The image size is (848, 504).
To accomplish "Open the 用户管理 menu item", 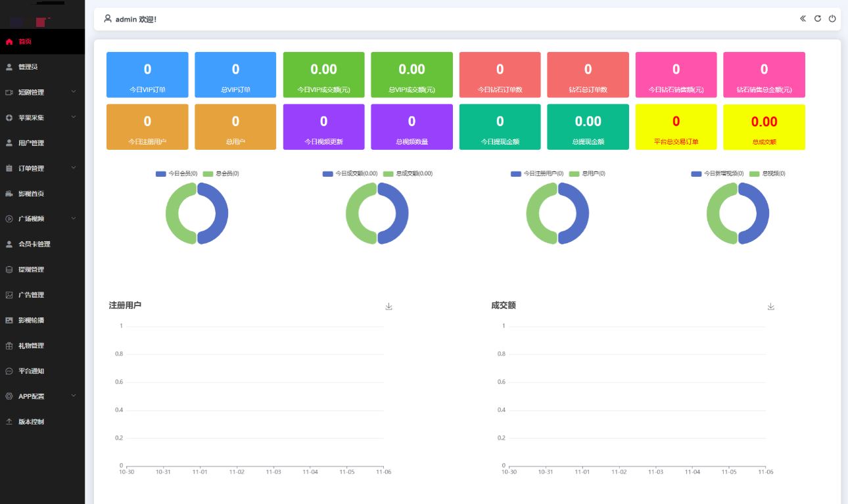I will (31, 143).
